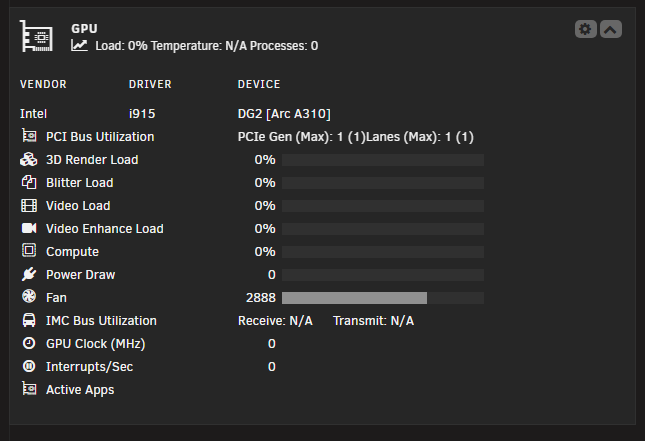Image resolution: width=645 pixels, height=441 pixels.
Task: Click the Video Load film icon
Action: (x=29, y=205)
